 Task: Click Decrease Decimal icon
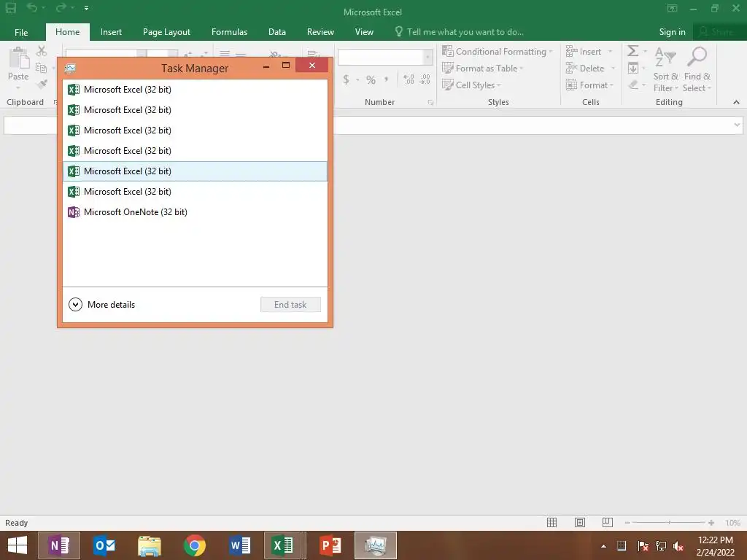point(425,79)
